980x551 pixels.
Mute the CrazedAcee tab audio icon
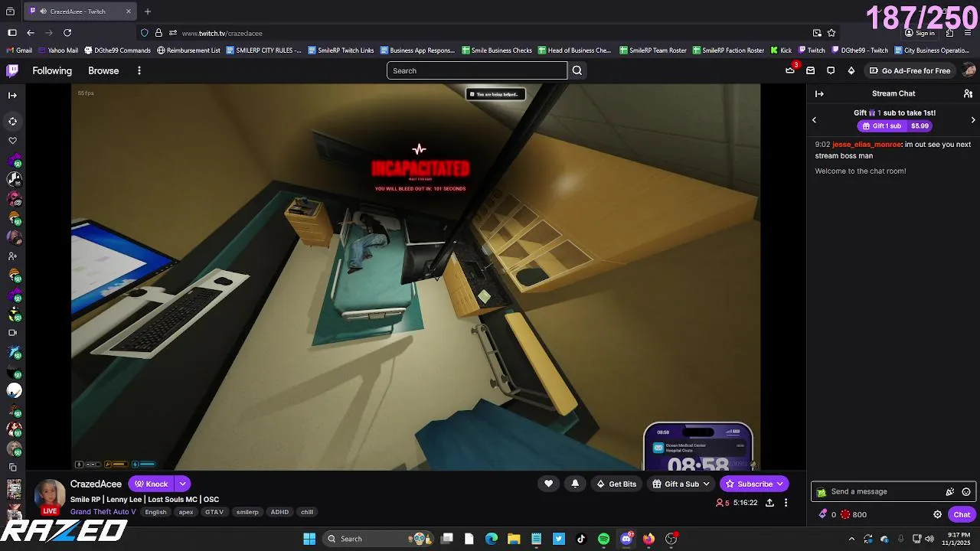click(x=43, y=11)
